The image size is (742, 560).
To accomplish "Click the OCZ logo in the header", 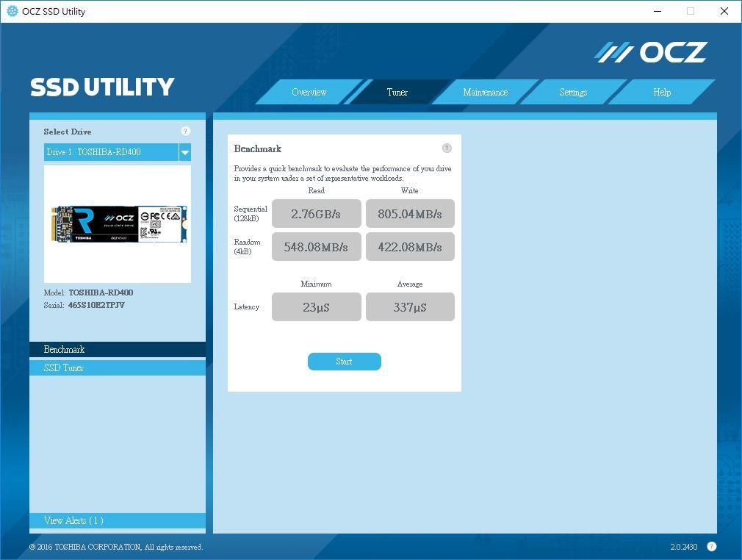I will tap(651, 52).
